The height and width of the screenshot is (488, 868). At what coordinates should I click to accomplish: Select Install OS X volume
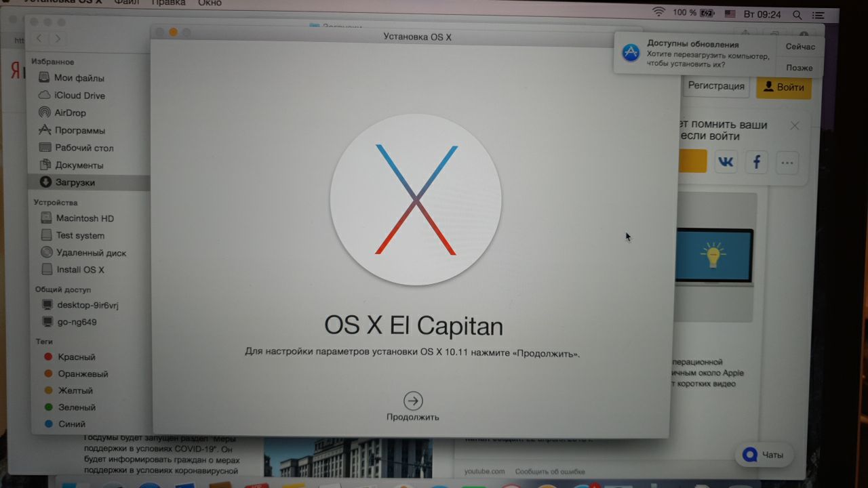coord(73,270)
